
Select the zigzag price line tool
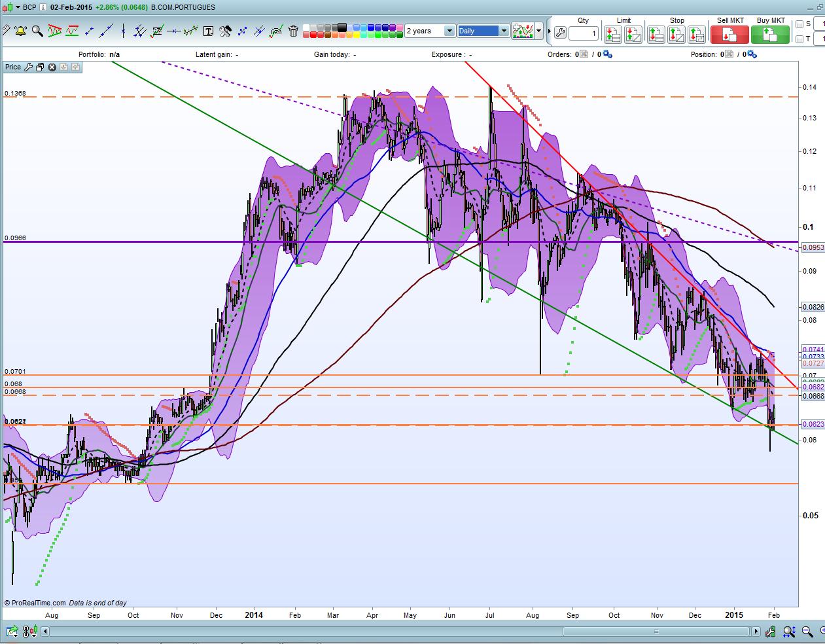pos(191,31)
